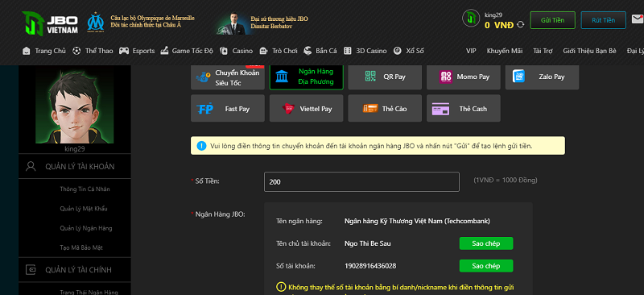Select Chuyển Khoản Siêu Tốc payment method

click(x=228, y=77)
